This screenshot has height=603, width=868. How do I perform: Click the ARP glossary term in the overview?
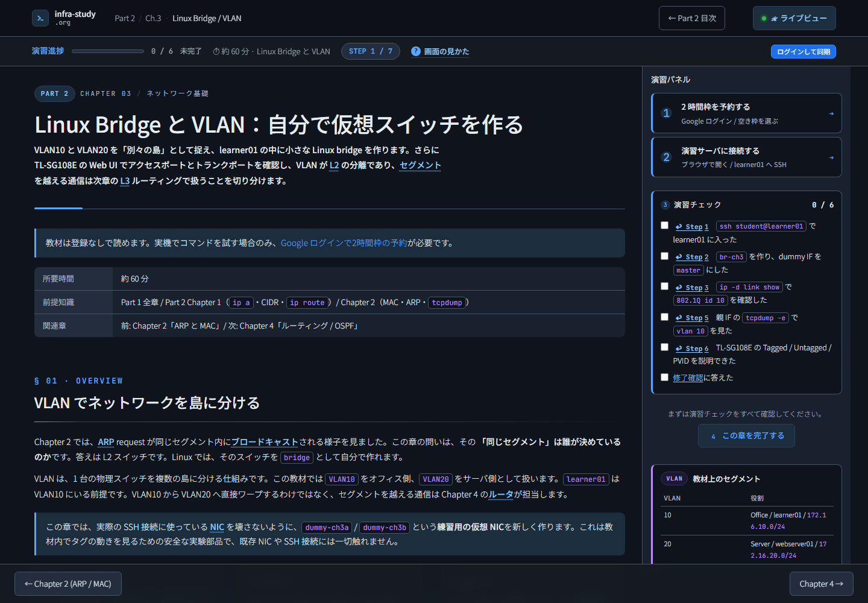coord(106,442)
